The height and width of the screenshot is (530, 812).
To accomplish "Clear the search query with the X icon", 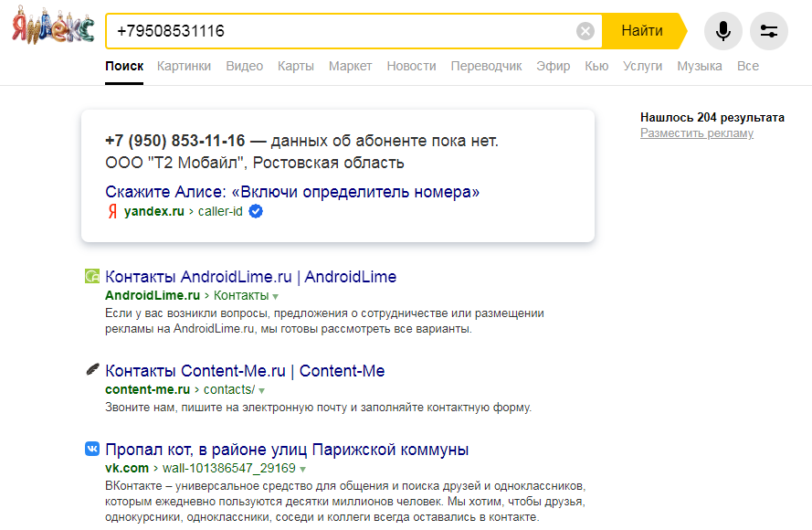I will pos(585,31).
